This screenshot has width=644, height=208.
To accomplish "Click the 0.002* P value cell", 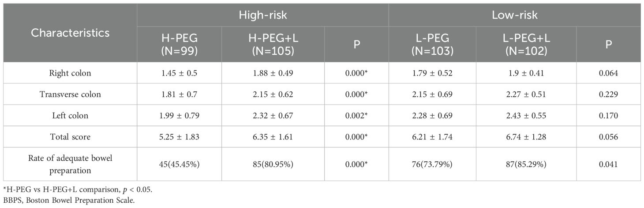I will pyautogui.click(x=356, y=116).
